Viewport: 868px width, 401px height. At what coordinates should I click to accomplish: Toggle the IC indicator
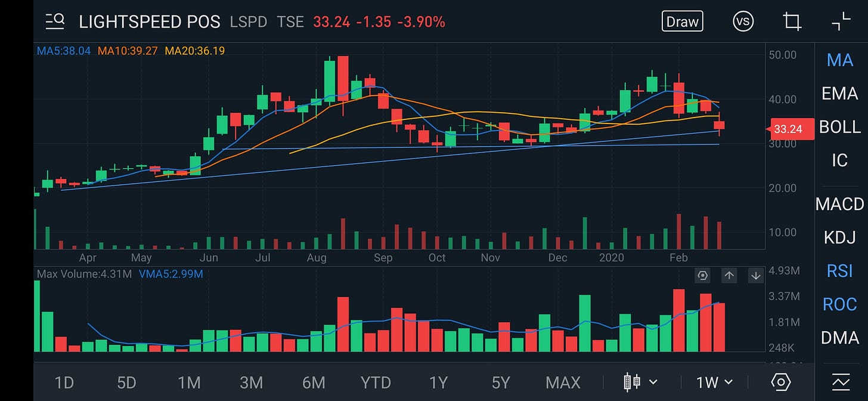(x=840, y=160)
